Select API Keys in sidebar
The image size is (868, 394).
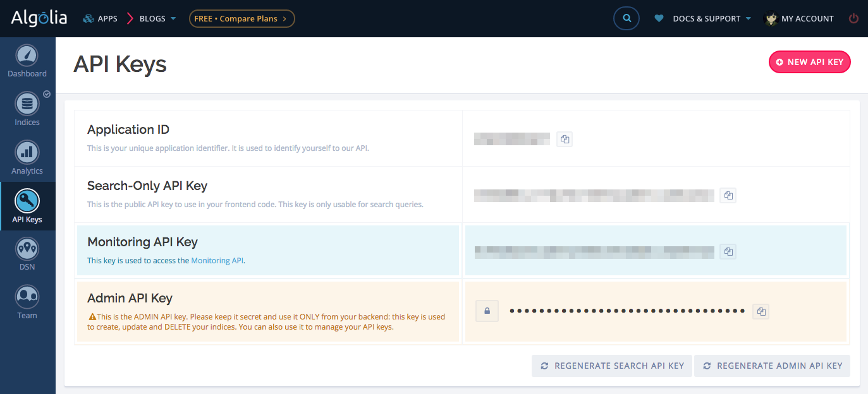tap(27, 206)
